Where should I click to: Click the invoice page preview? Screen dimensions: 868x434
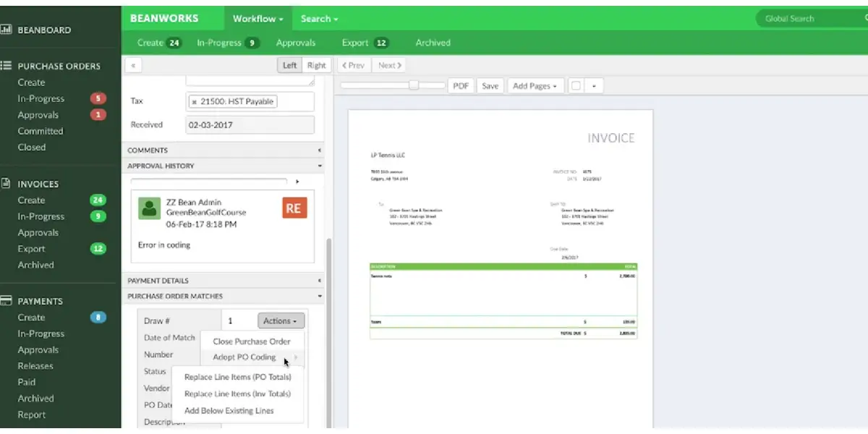(501, 268)
